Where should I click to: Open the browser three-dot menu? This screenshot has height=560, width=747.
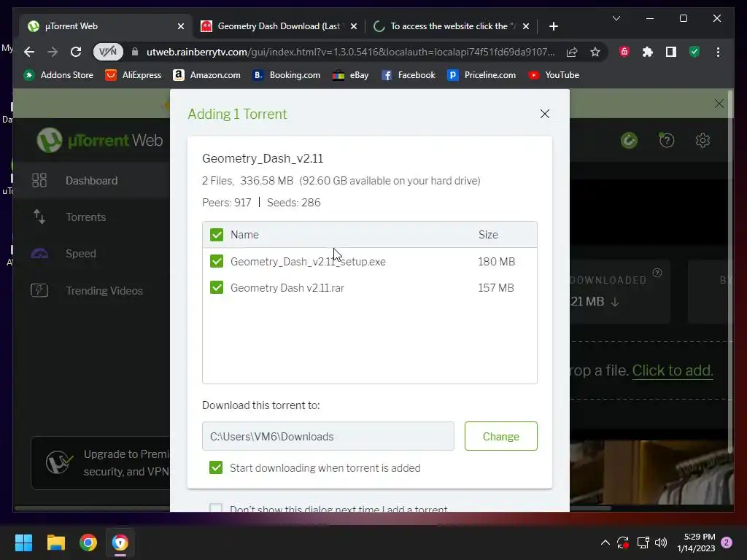pyautogui.click(x=718, y=52)
